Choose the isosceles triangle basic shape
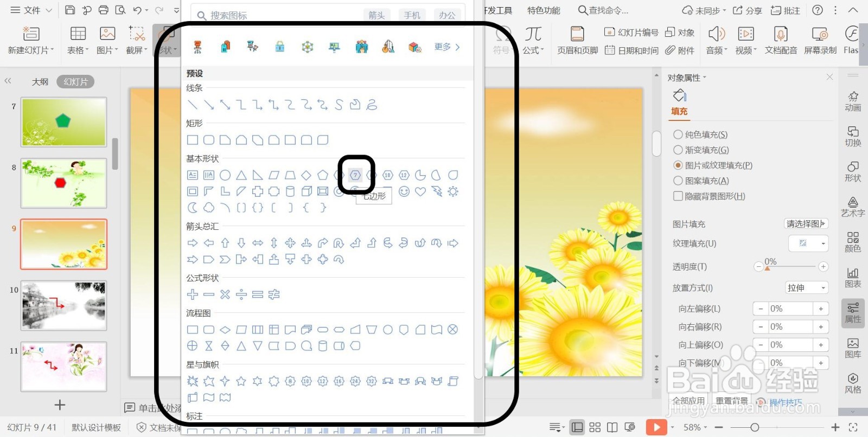Screen dimensions: 868x437 click(241, 175)
